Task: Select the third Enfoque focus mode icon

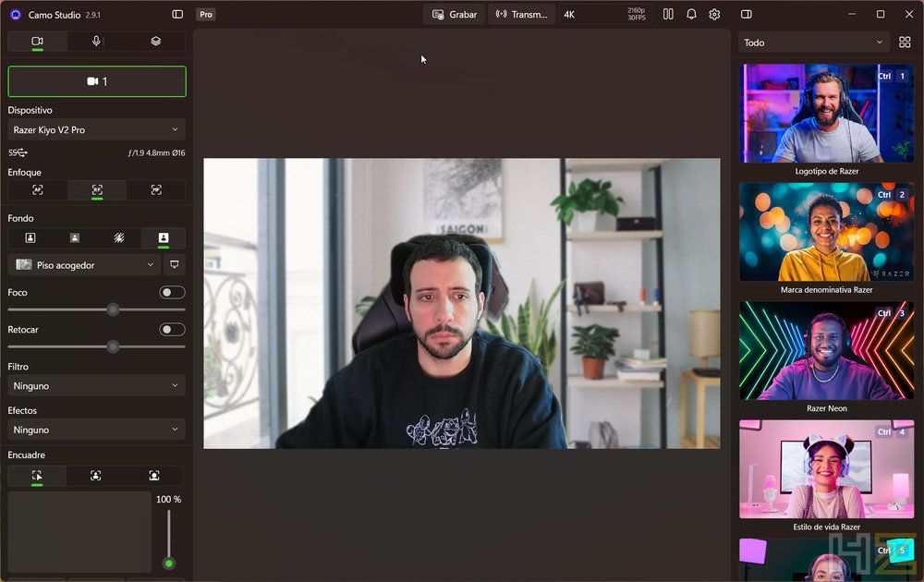Action: 156,189
